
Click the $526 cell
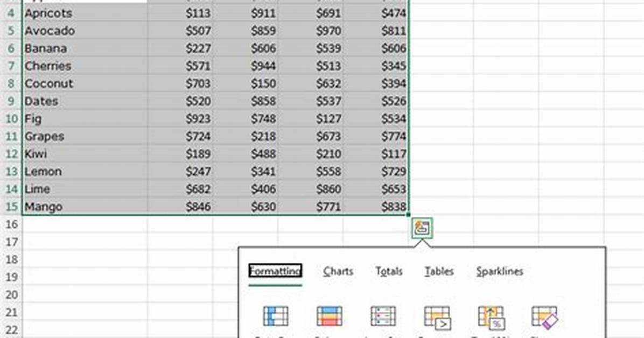click(x=376, y=101)
